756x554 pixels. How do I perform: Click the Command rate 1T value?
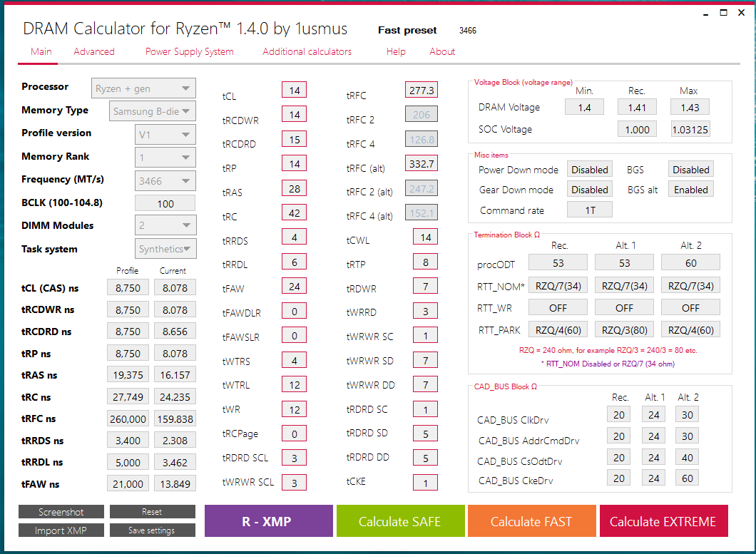pyautogui.click(x=590, y=210)
